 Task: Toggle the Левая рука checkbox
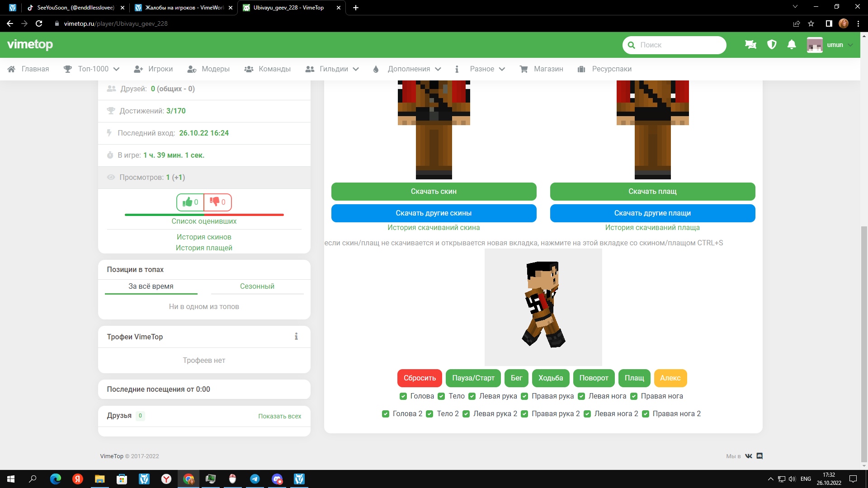point(472,396)
